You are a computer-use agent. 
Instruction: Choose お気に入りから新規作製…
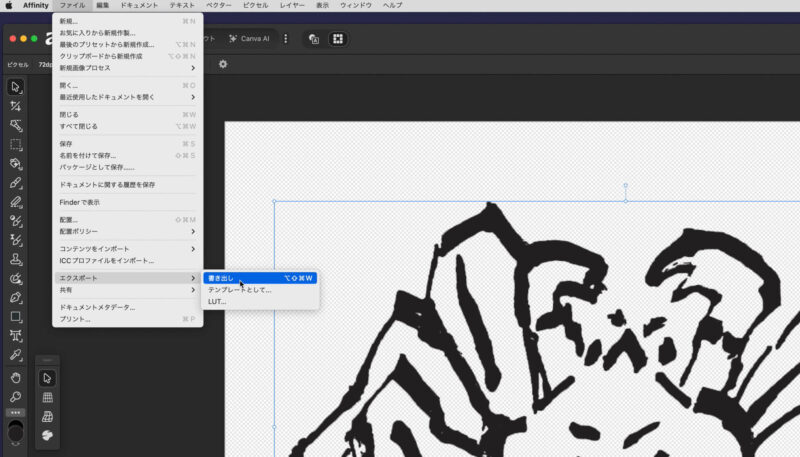[128, 33]
